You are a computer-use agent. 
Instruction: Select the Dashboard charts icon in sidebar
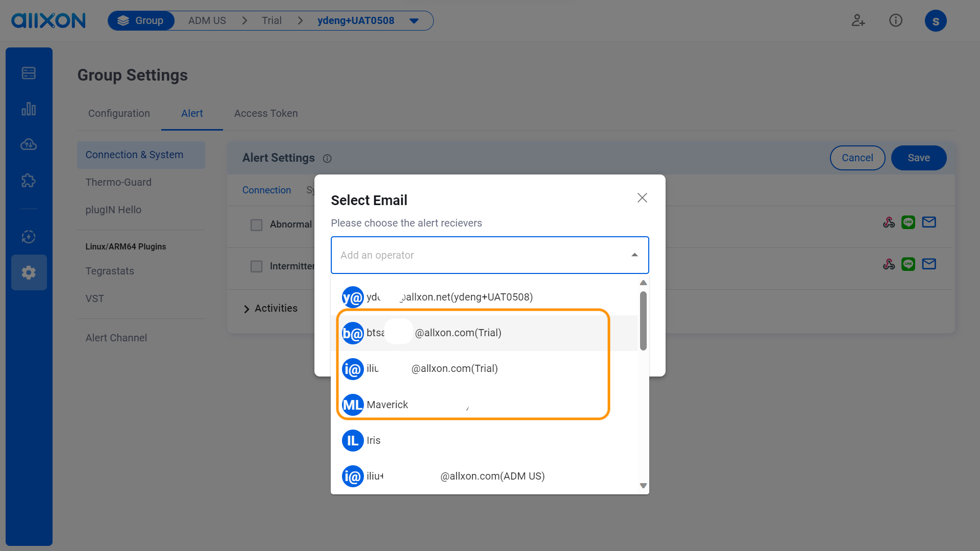[x=29, y=109]
